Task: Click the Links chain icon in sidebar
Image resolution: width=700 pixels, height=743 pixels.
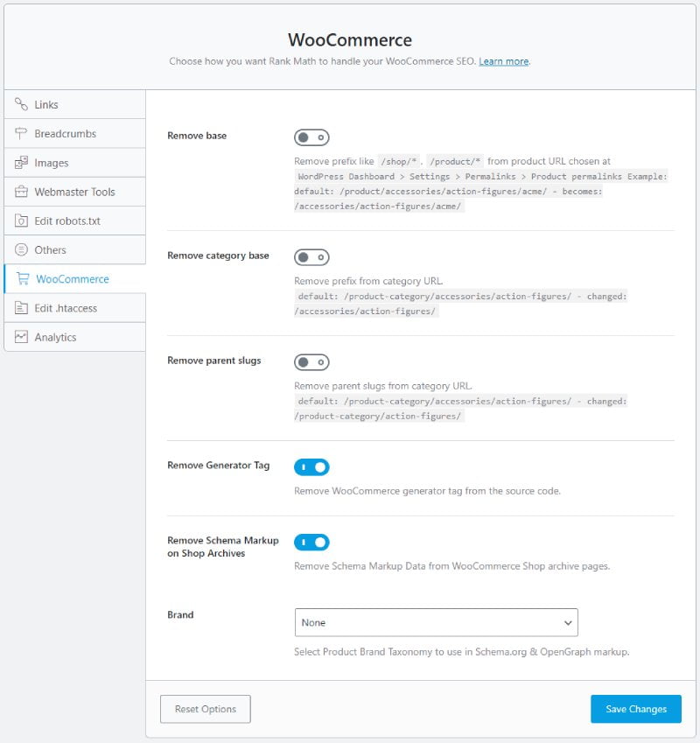Action: coord(21,104)
